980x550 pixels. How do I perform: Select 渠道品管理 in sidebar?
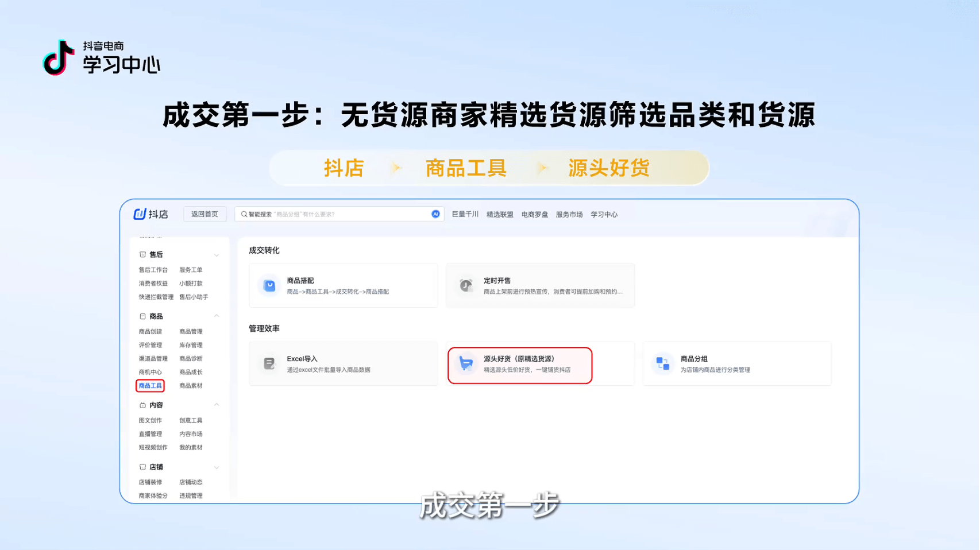[x=153, y=359]
